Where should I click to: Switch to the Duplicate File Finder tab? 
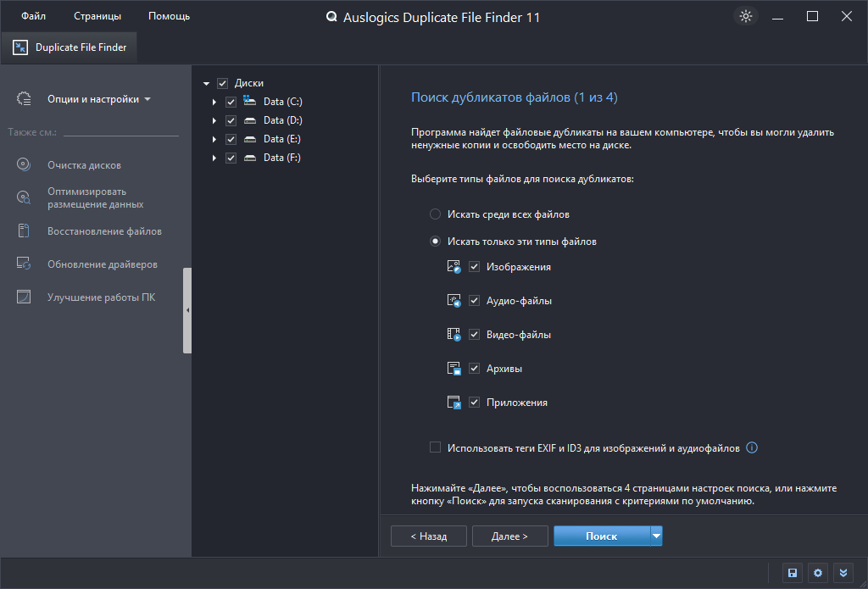click(70, 47)
